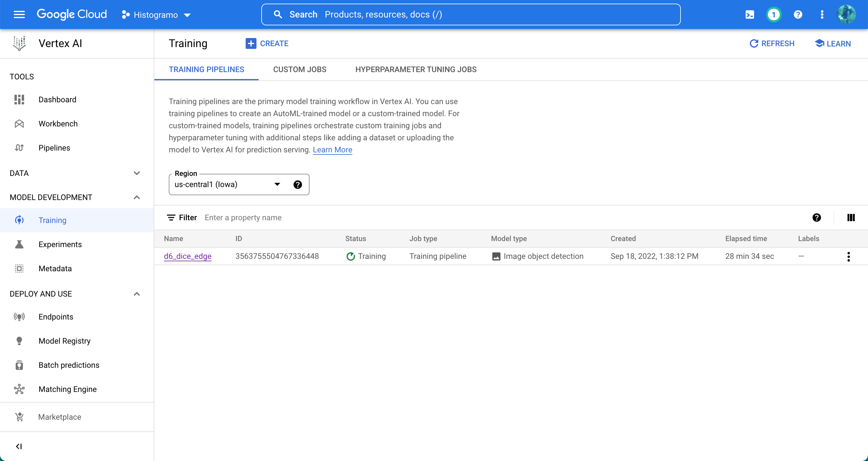Click the Vertex AI Dashboard icon
Image resolution: width=868 pixels, height=461 pixels.
click(20, 100)
